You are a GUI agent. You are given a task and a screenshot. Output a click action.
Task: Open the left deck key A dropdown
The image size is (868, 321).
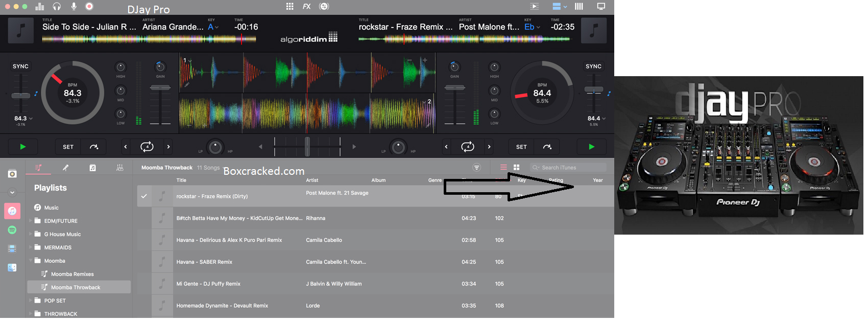tap(213, 27)
